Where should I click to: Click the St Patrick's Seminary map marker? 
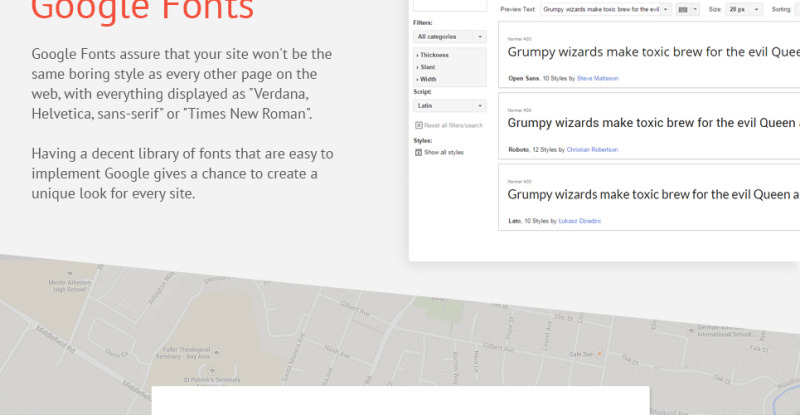click(x=212, y=371)
